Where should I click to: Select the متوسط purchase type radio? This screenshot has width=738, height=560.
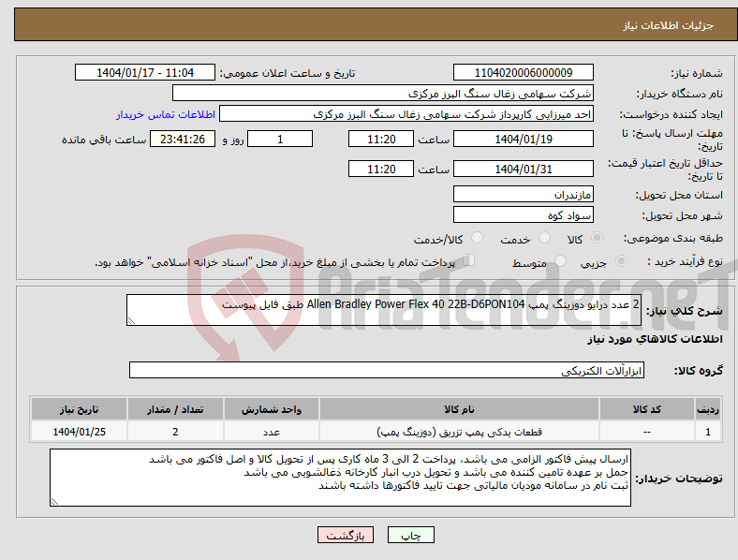(561, 260)
